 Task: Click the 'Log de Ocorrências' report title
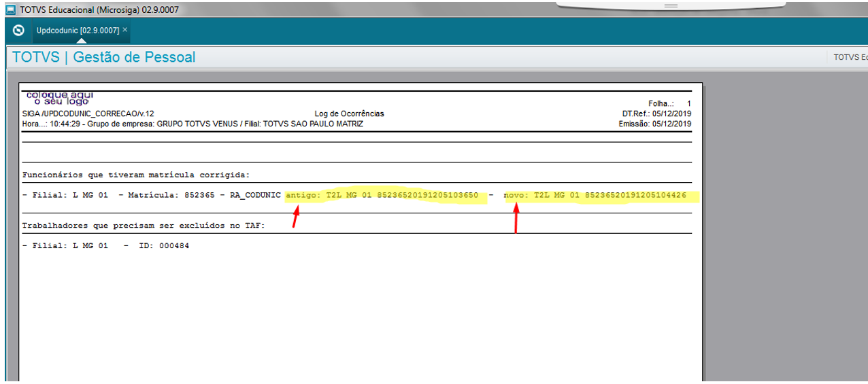pyautogui.click(x=349, y=114)
